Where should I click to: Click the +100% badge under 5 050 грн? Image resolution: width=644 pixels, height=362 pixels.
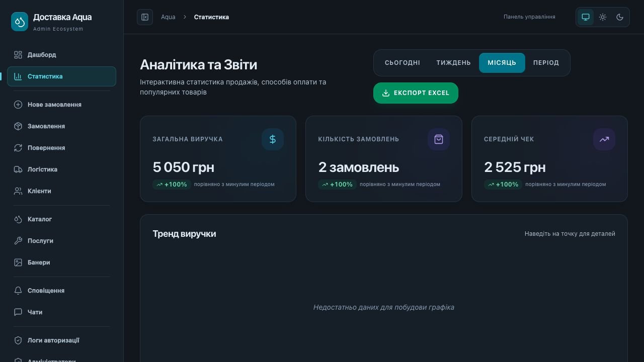pos(172,185)
